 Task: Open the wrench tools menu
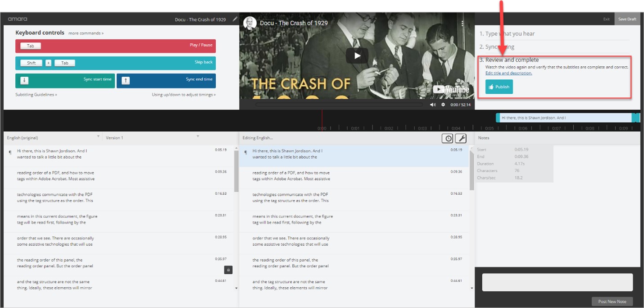(x=461, y=138)
